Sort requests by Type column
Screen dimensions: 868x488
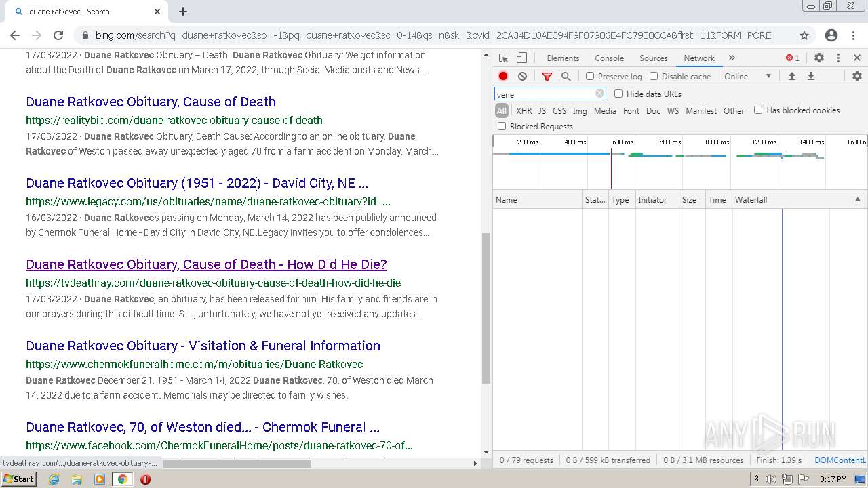[x=621, y=200]
